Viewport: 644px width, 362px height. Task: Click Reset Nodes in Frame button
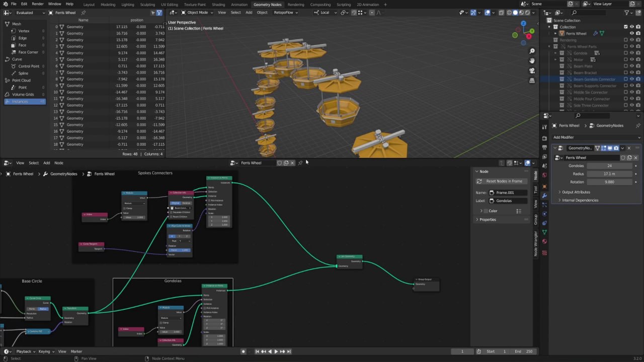(x=504, y=181)
